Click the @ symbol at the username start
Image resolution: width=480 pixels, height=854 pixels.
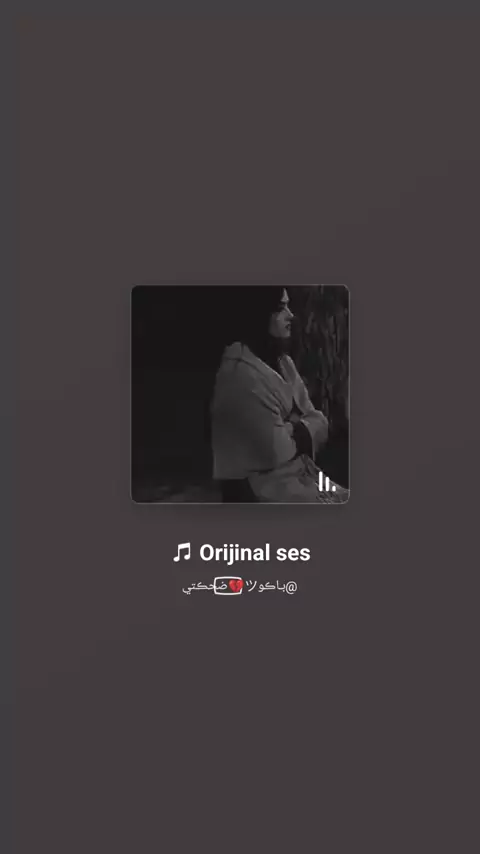pyautogui.click(x=291, y=587)
